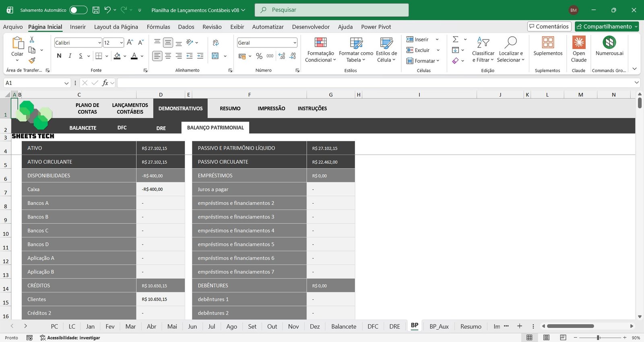Click the zoom level slider
The height and width of the screenshot is (342, 644).
point(599,338)
